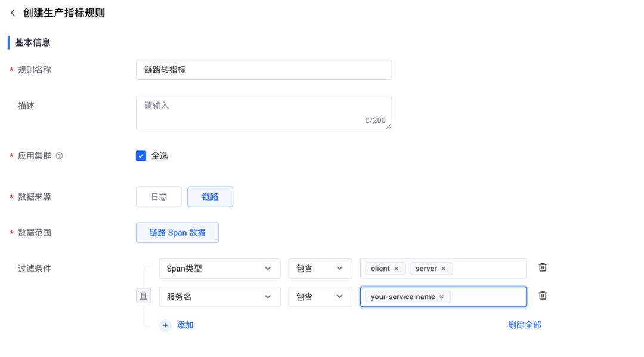Viewport: 644px width, 357px height.
Task: Choose 链路 Span 数据 data range
Action: pyautogui.click(x=178, y=233)
